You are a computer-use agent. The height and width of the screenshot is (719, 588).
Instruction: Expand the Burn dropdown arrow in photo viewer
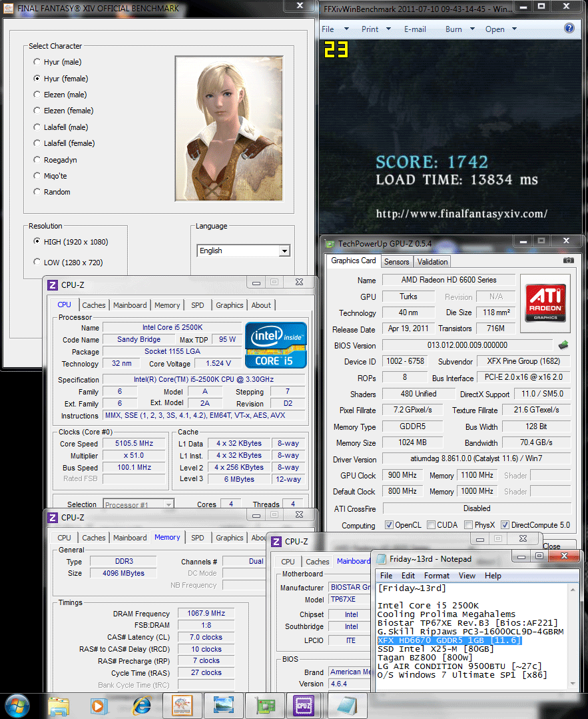(472, 29)
